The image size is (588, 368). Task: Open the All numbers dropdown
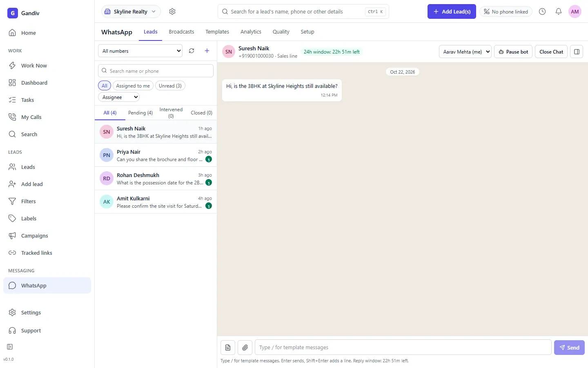click(140, 51)
